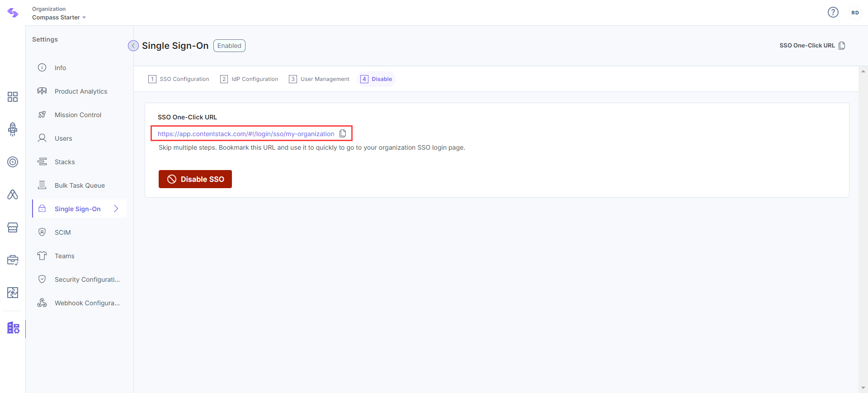Click the scrollbar up arrow

863,71
